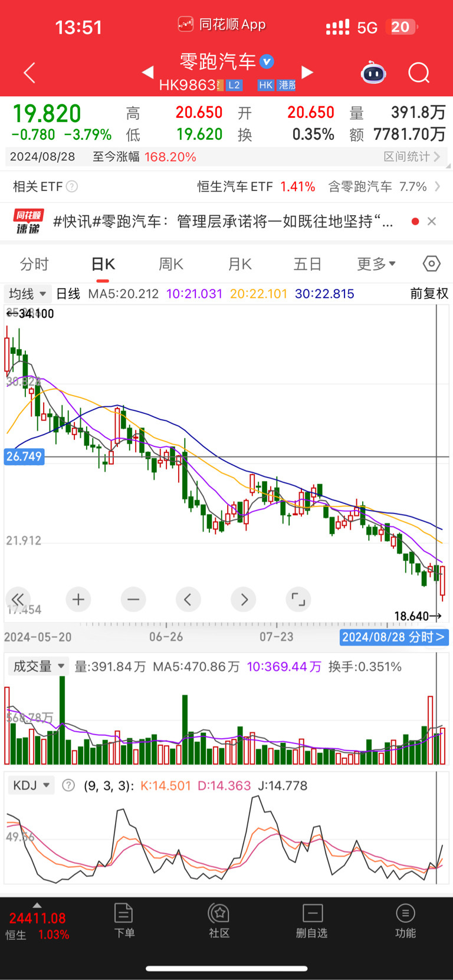Switch to the 周K tab
The height and width of the screenshot is (980, 453).
click(x=171, y=264)
